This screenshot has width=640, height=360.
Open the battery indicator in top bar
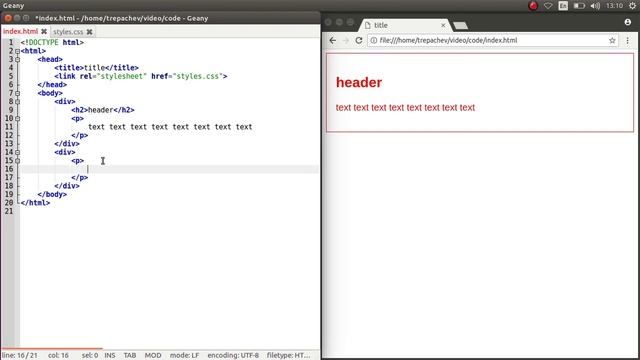pos(579,6)
